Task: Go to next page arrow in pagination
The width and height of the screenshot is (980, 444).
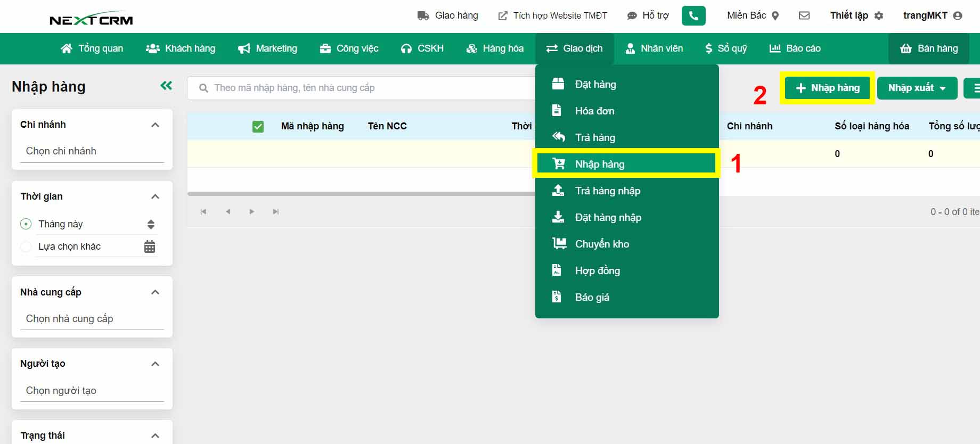Action: click(x=252, y=212)
